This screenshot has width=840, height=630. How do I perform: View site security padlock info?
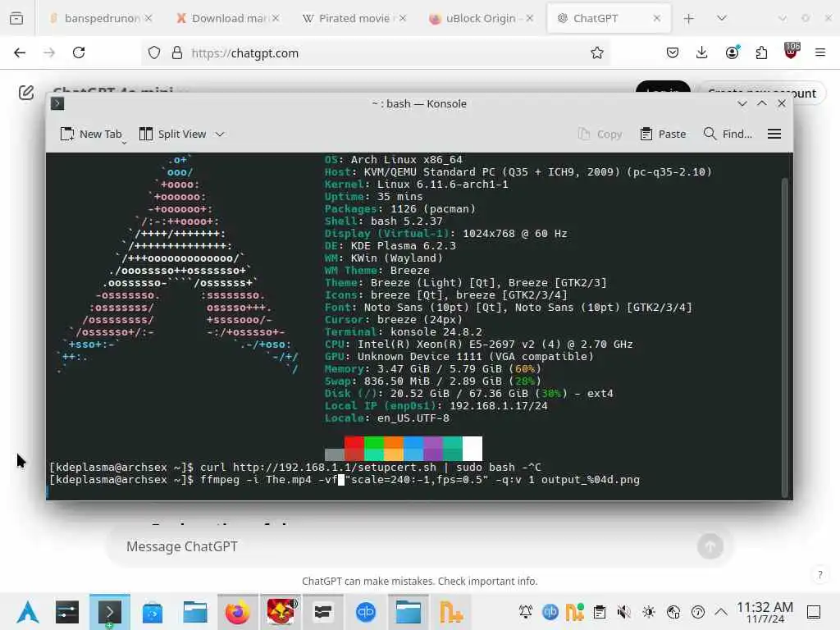click(x=177, y=53)
